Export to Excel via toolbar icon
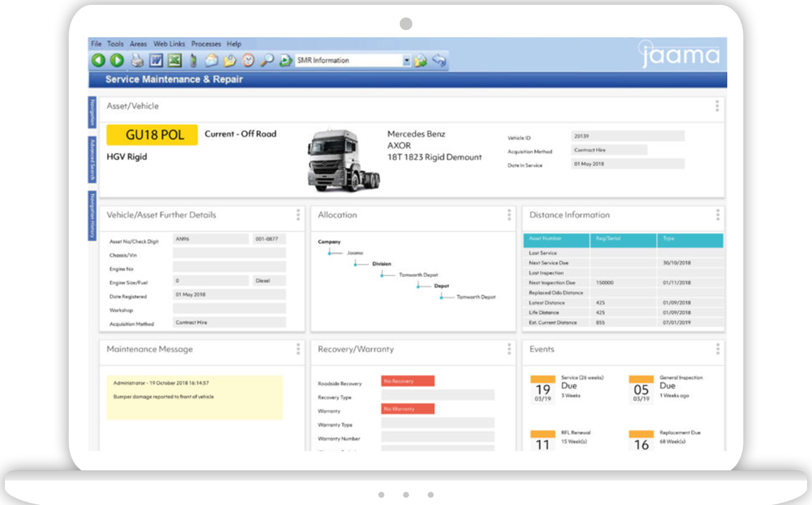This screenshot has width=812, height=505. coord(175,61)
